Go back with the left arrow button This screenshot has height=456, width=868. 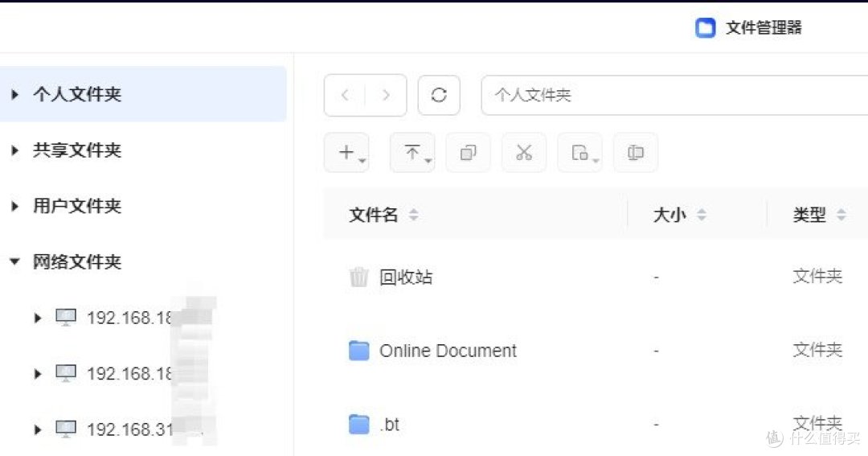(x=345, y=95)
